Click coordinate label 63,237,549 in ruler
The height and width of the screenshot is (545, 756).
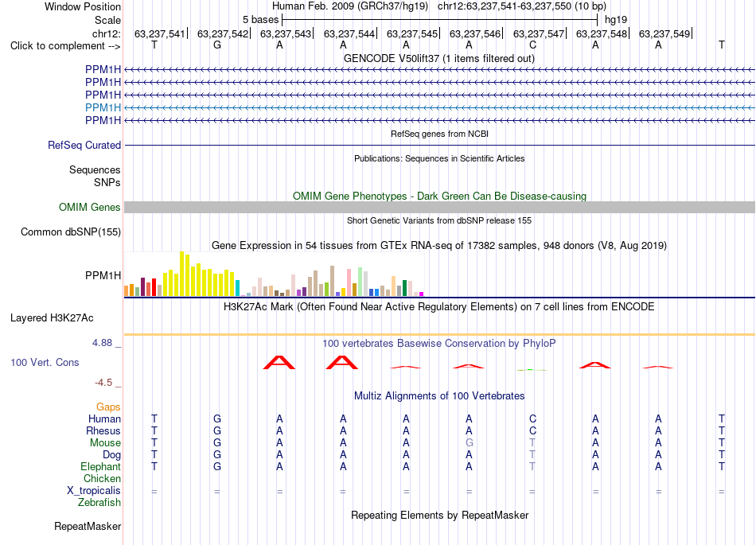[664, 33]
